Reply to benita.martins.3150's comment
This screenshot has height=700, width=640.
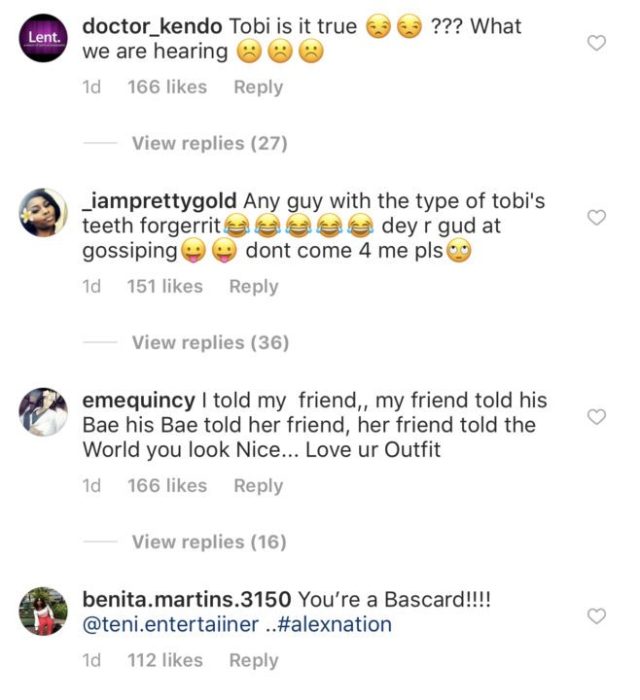[253, 660]
